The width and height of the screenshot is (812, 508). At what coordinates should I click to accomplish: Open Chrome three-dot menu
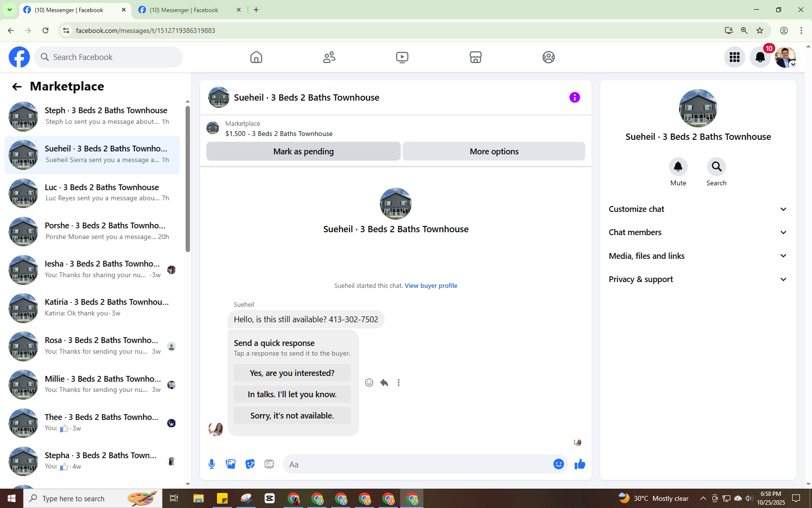pyautogui.click(x=801, y=30)
